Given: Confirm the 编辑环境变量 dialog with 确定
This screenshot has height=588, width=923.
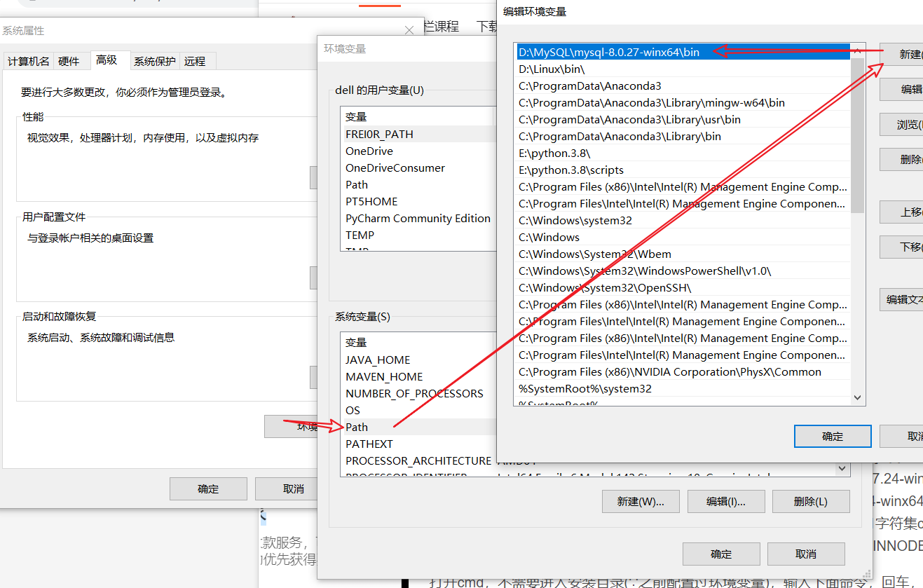Looking at the screenshot, I should click(833, 436).
